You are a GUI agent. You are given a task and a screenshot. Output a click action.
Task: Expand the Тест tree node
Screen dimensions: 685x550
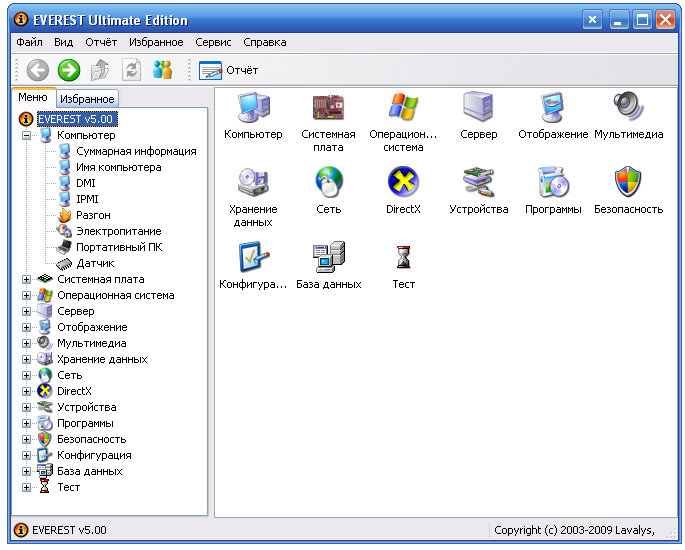coord(27,488)
